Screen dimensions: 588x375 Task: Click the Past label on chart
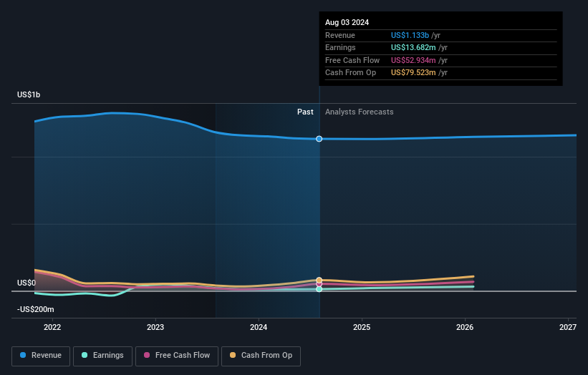tap(305, 112)
